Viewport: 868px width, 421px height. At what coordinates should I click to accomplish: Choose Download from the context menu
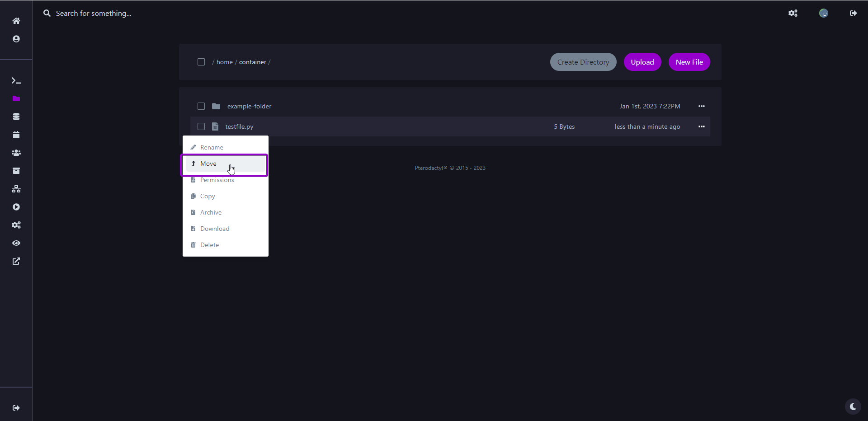(214, 229)
